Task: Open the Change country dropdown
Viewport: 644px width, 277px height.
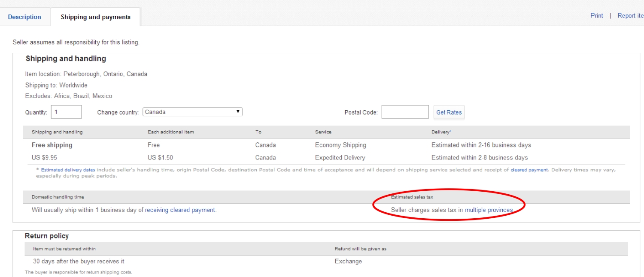Action: [x=192, y=112]
